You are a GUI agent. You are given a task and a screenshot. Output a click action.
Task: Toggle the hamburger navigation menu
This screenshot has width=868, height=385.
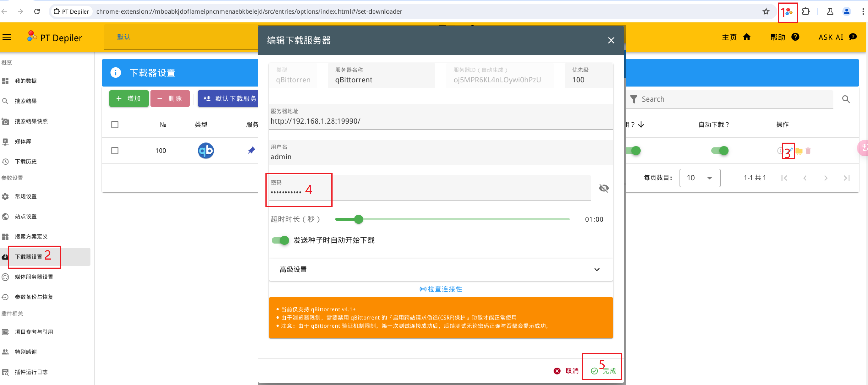(x=7, y=37)
